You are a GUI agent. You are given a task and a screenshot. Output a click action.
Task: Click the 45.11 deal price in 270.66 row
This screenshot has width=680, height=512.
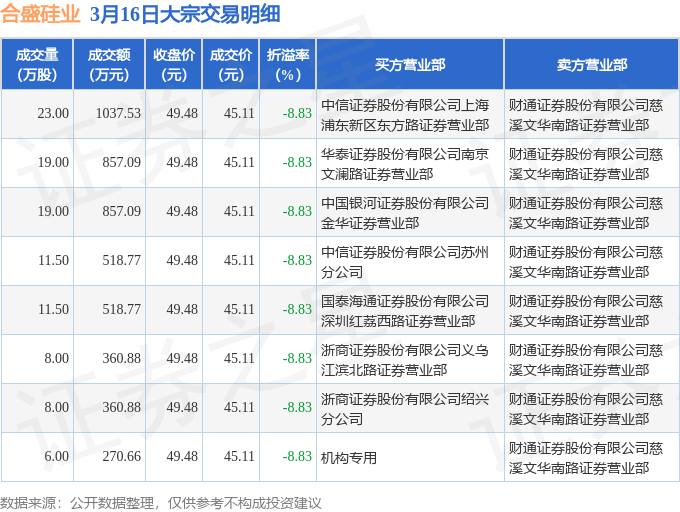coord(239,456)
